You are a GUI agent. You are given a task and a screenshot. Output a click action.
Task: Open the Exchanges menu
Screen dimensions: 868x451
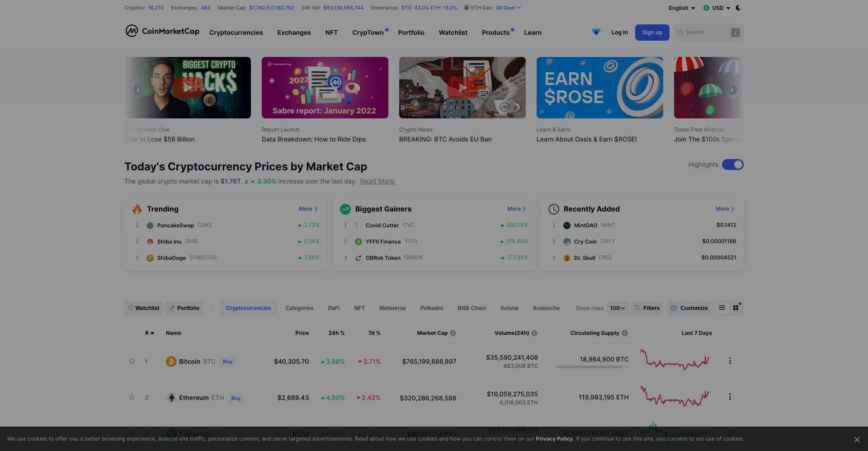click(x=294, y=33)
